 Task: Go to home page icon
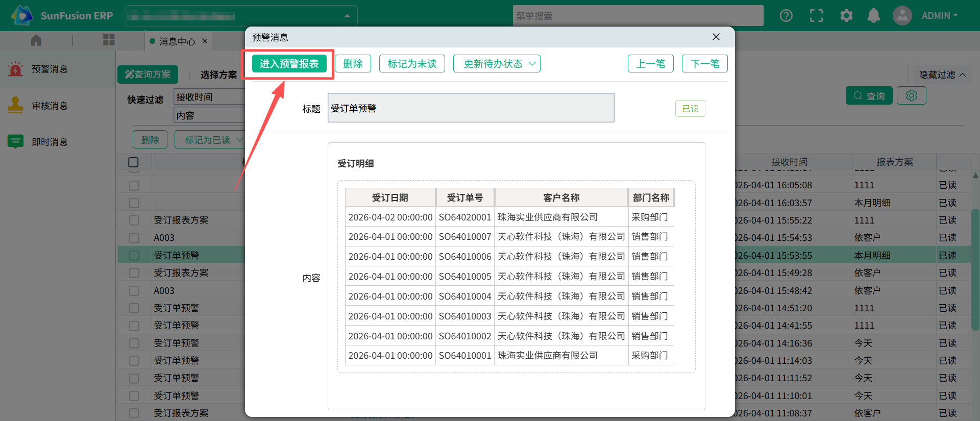coord(36,40)
